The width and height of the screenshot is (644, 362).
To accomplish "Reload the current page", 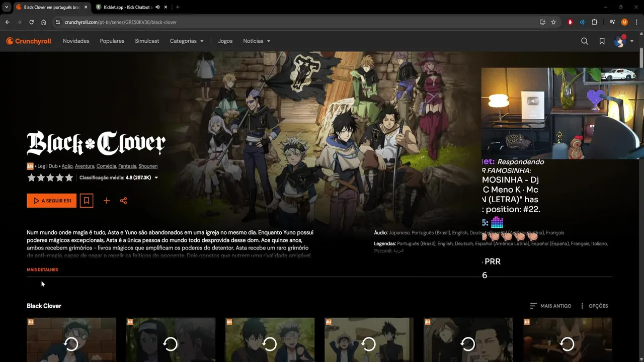I will pos(32,22).
